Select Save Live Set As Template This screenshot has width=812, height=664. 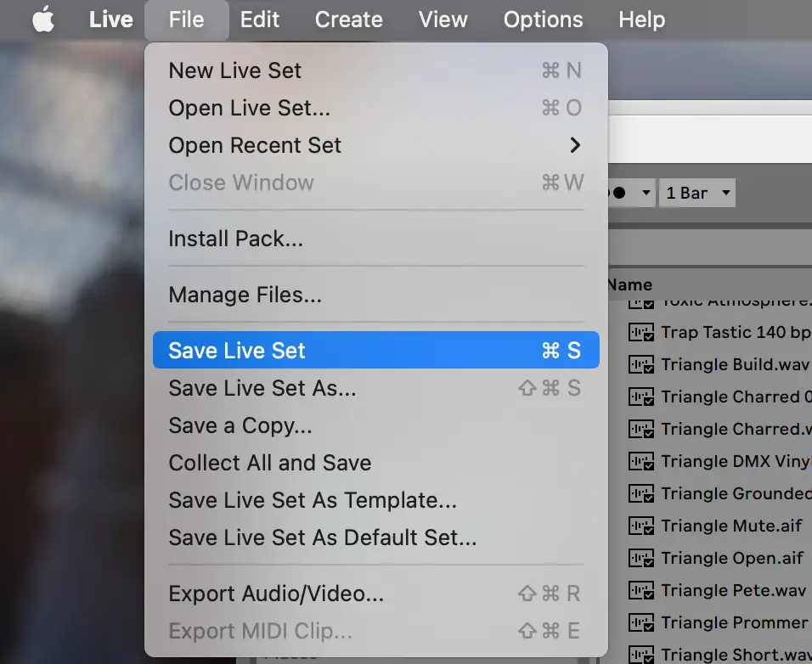[x=313, y=500]
